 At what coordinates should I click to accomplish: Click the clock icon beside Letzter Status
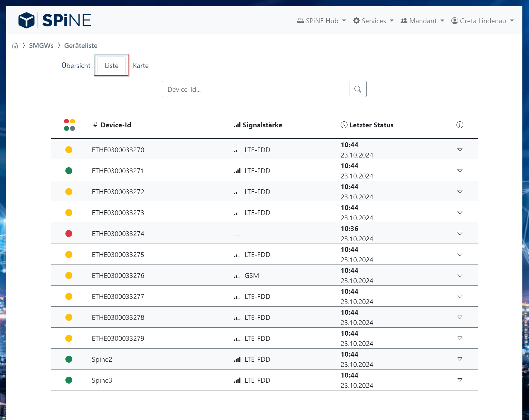[x=344, y=125]
